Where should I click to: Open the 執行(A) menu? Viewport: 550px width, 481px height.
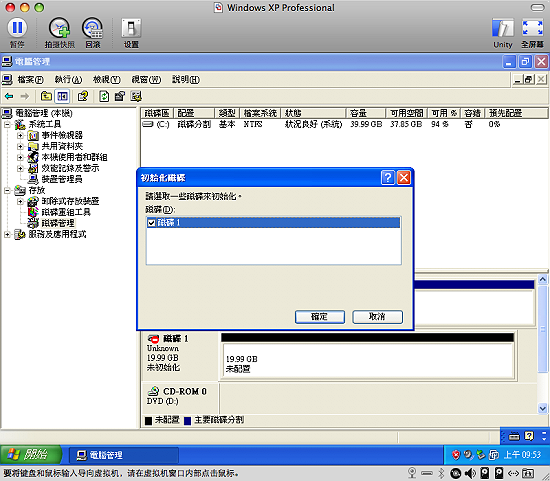tap(68, 80)
